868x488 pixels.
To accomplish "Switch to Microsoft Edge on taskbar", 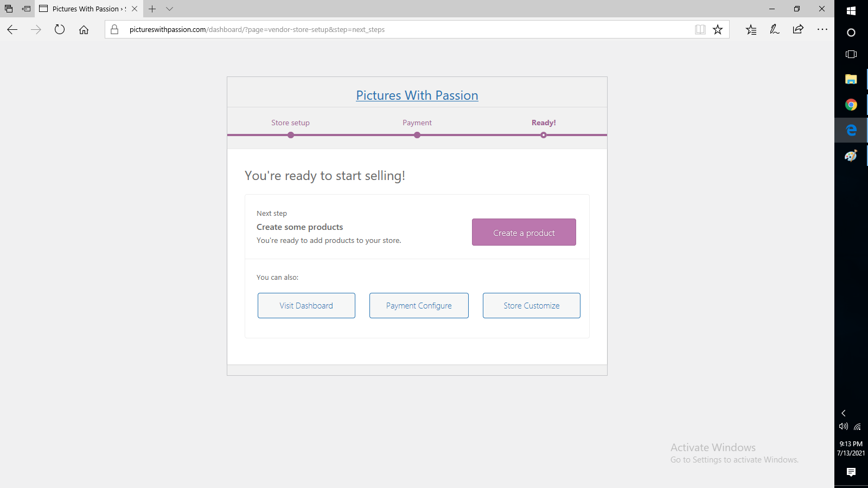I will click(851, 130).
